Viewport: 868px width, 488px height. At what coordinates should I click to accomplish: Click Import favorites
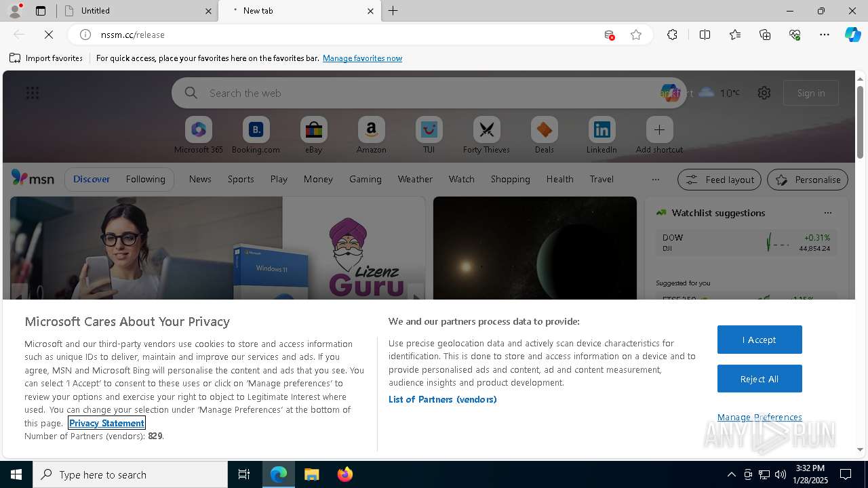(x=46, y=58)
